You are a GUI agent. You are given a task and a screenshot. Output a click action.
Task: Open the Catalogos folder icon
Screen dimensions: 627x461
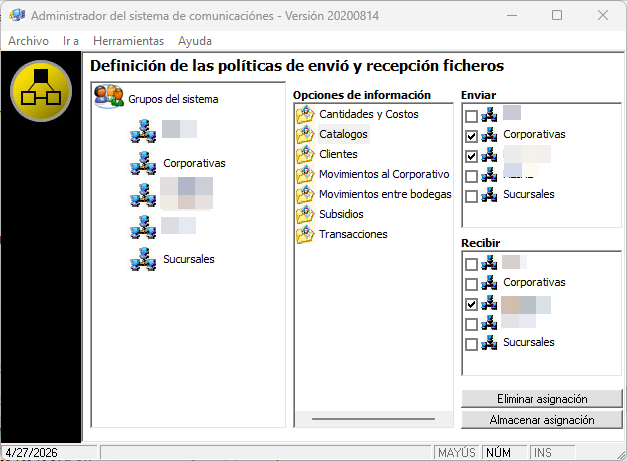point(305,134)
